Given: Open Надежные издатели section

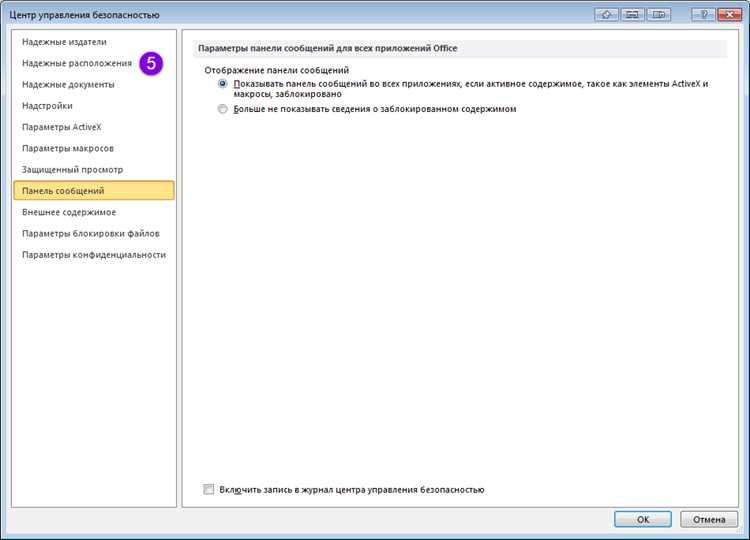Looking at the screenshot, I should click(x=94, y=42).
